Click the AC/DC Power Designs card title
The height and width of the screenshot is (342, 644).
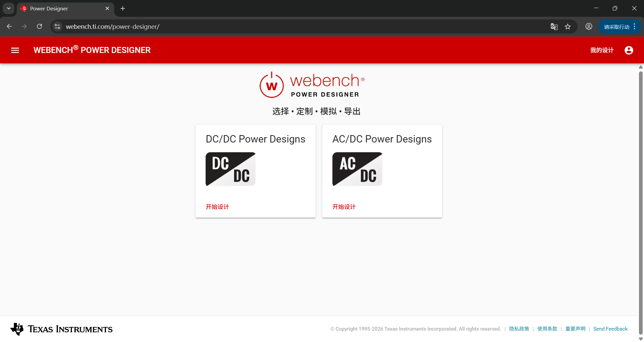pyautogui.click(x=382, y=139)
